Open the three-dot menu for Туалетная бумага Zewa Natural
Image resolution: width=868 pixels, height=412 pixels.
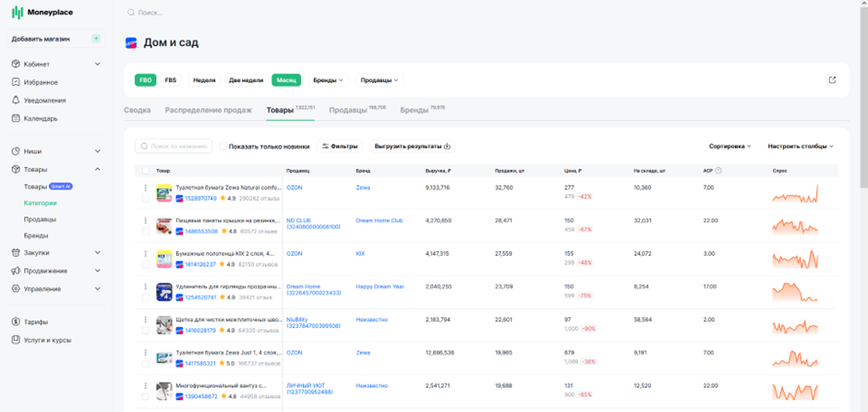pos(146,188)
